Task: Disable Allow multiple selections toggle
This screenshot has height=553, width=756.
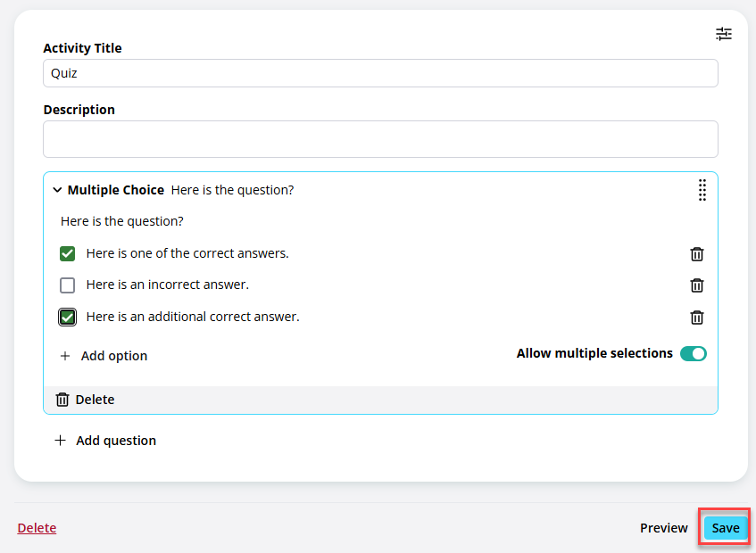Action: (x=694, y=353)
